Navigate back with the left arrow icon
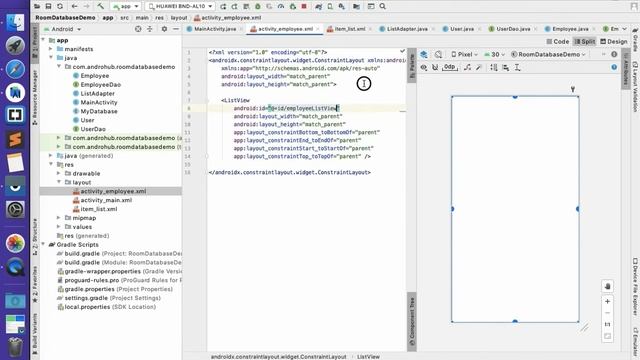 point(74,6)
